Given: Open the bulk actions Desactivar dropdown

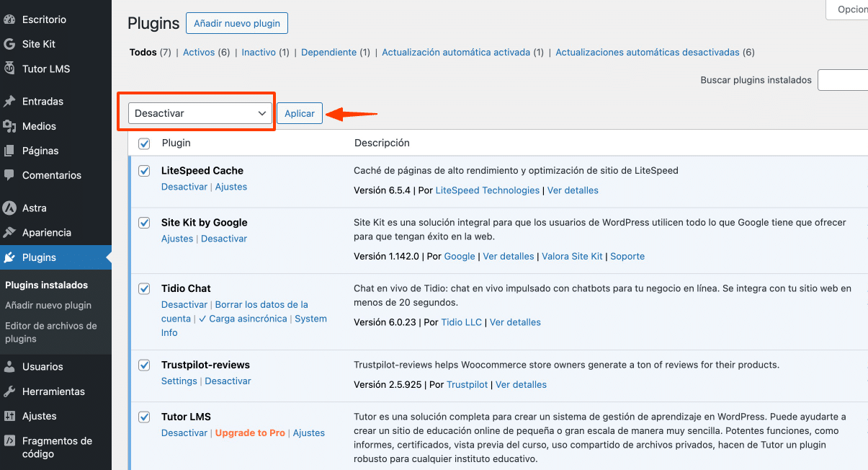Looking at the screenshot, I should [200, 113].
